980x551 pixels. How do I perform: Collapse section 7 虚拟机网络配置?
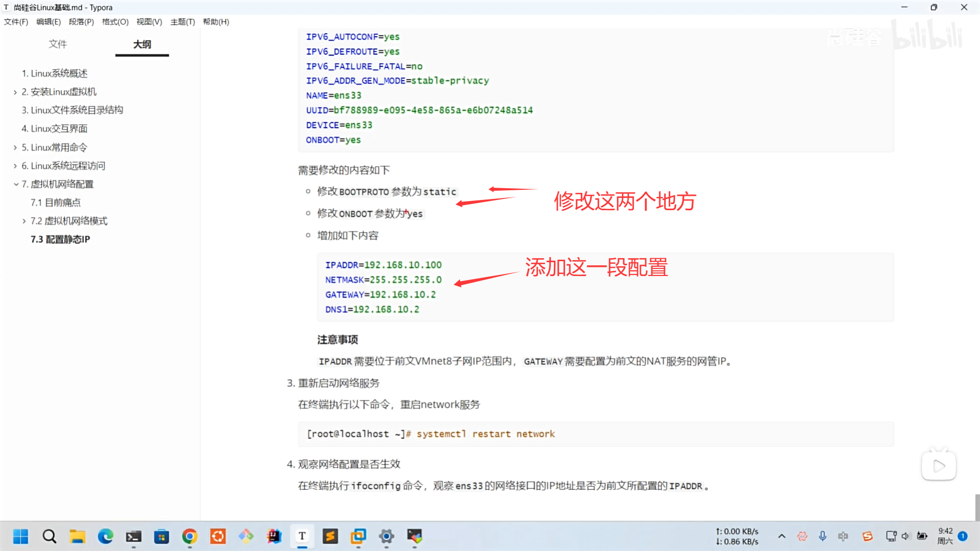point(15,185)
